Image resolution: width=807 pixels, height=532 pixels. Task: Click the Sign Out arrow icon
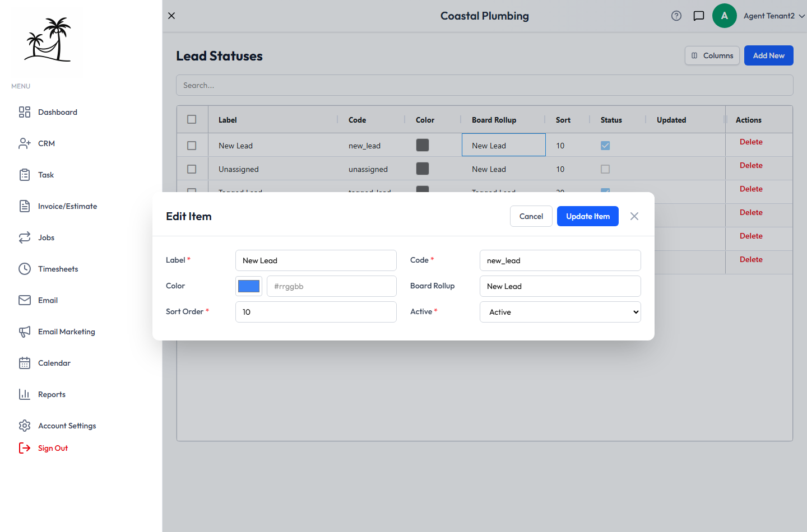click(x=25, y=448)
